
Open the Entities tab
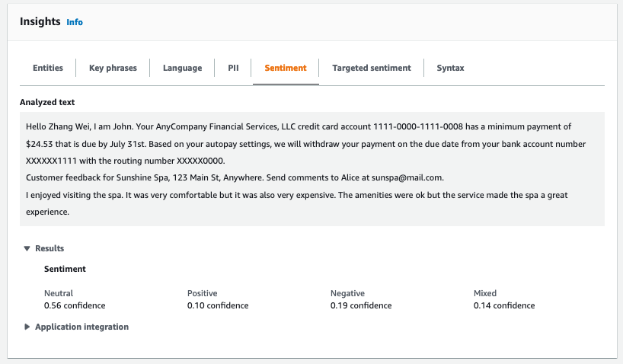(x=48, y=68)
